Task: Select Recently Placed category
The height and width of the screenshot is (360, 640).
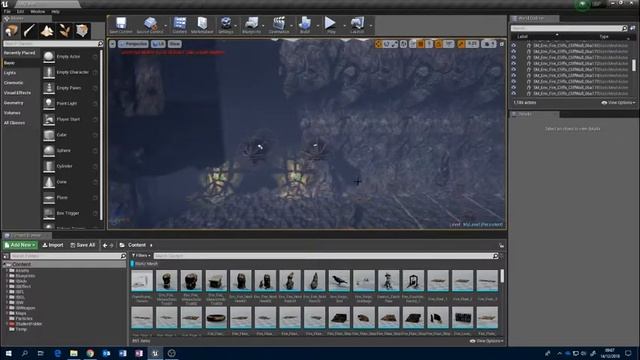Action: click(20, 53)
